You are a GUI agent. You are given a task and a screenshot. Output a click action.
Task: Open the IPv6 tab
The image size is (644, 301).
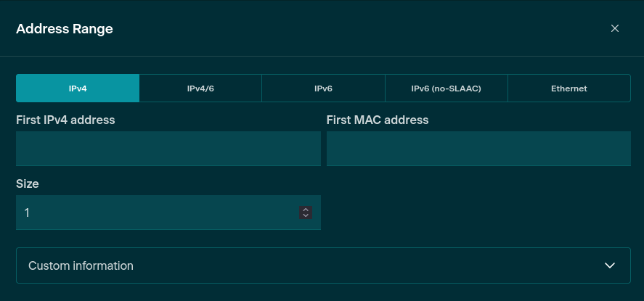click(323, 88)
